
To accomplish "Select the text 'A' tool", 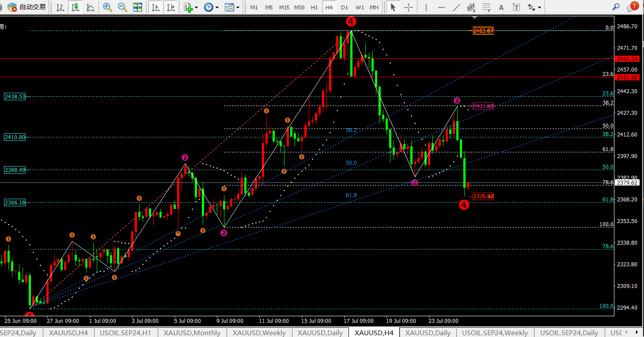I will pos(501,7).
